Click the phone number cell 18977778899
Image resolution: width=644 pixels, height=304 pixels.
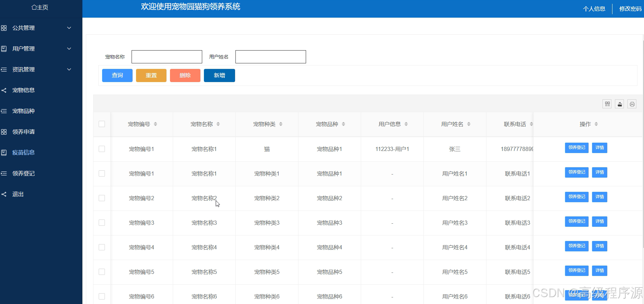[510, 149]
